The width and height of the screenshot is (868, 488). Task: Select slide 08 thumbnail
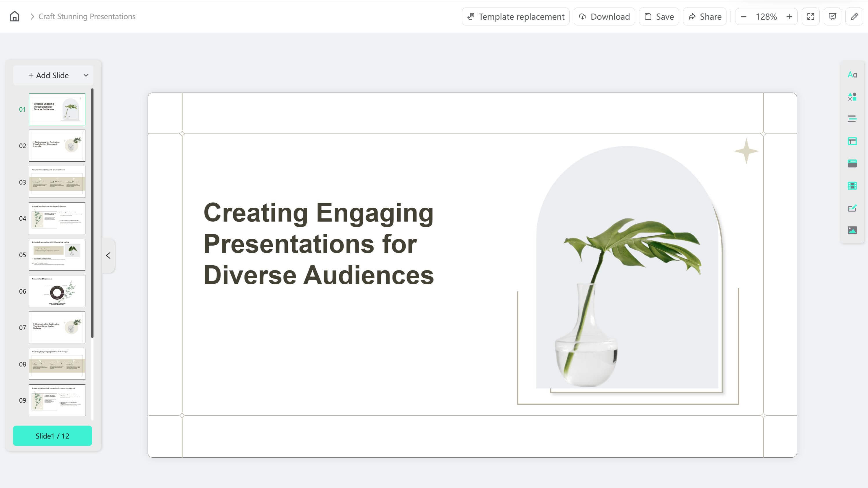click(x=57, y=364)
